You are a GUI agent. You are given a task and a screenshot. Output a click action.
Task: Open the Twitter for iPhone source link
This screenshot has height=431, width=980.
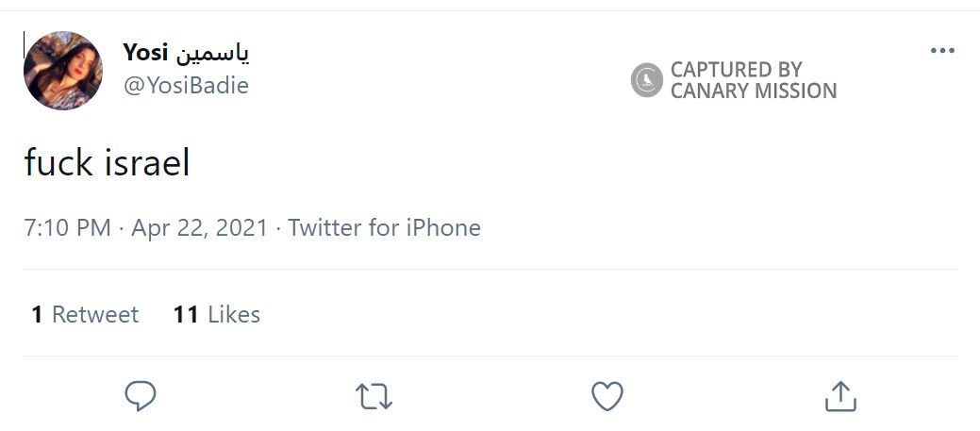(384, 227)
